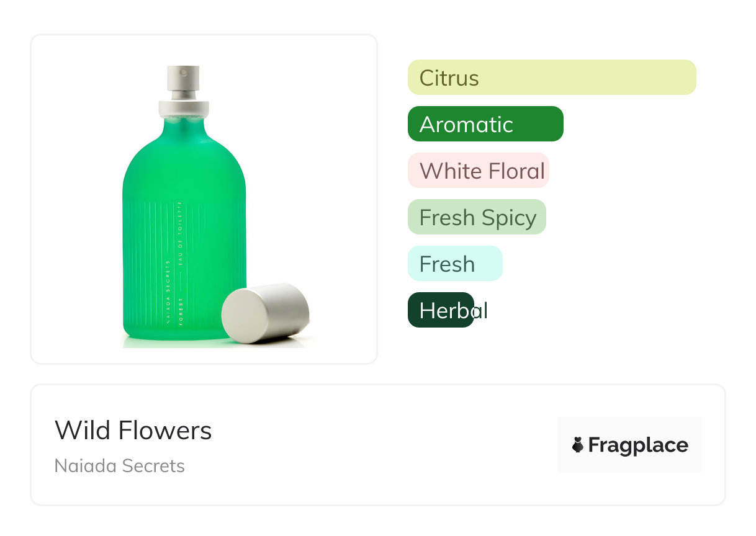Click the Naiada Secrets brand name below title
Viewport: 756px width, 536px height.
point(120,466)
